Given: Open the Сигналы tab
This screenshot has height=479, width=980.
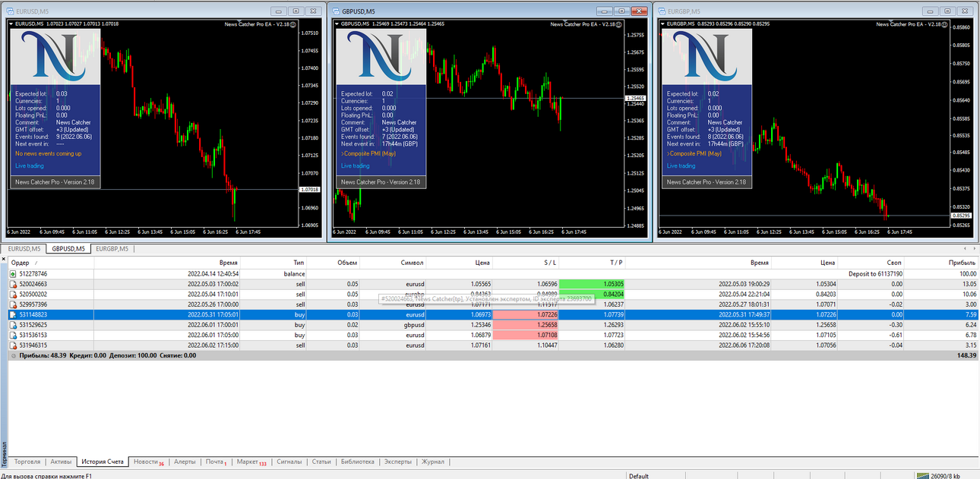Looking at the screenshot, I should [289, 462].
